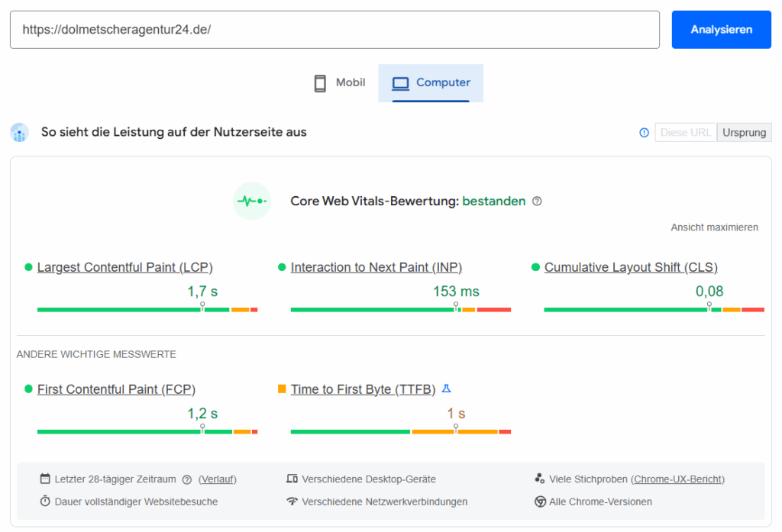This screenshot has width=782, height=532.
Task: Click the stopwatch icon by Dauer vollständiger
Action: coord(45,501)
